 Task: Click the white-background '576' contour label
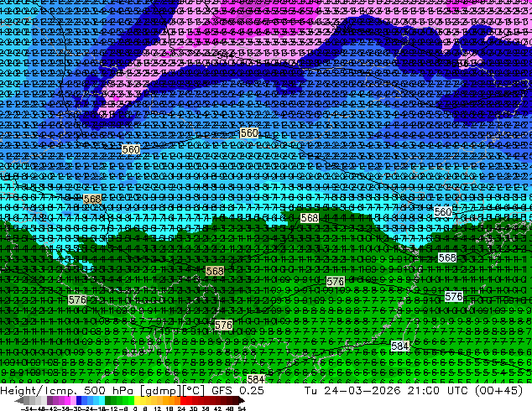(x=454, y=297)
